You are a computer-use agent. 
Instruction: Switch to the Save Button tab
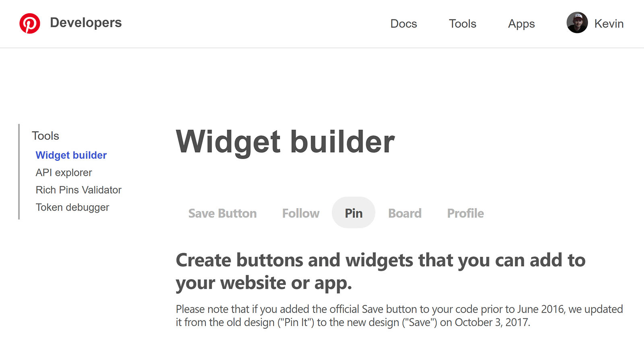pyautogui.click(x=223, y=213)
